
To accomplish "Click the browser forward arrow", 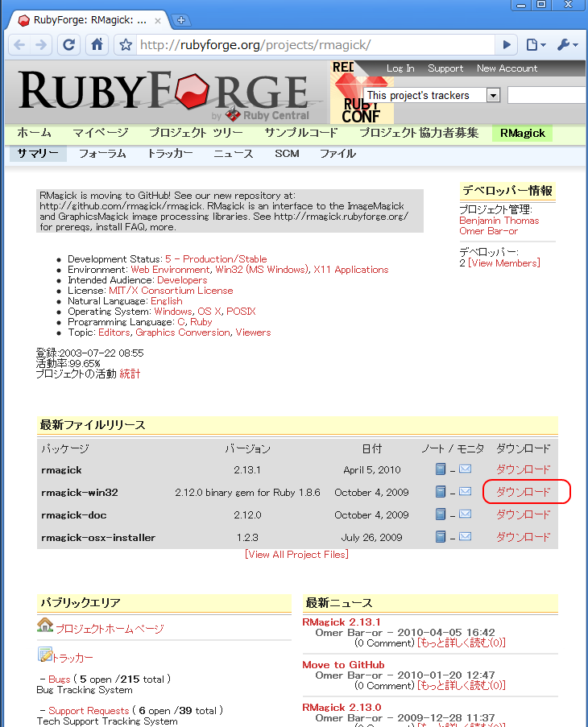I will (x=41, y=45).
